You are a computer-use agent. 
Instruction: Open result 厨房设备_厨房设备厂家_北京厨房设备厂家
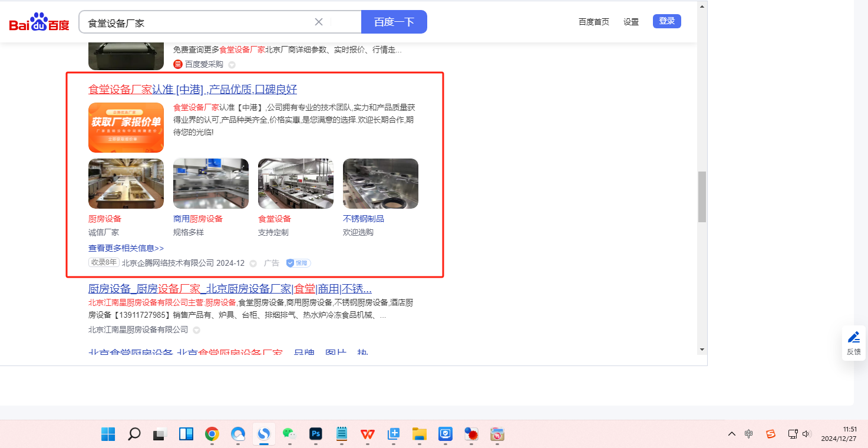(230, 289)
